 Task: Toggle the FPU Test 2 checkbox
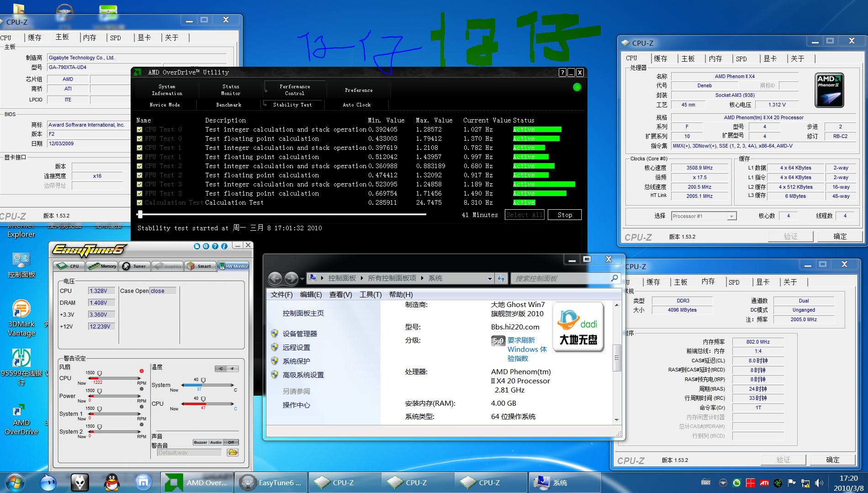pyautogui.click(x=139, y=175)
